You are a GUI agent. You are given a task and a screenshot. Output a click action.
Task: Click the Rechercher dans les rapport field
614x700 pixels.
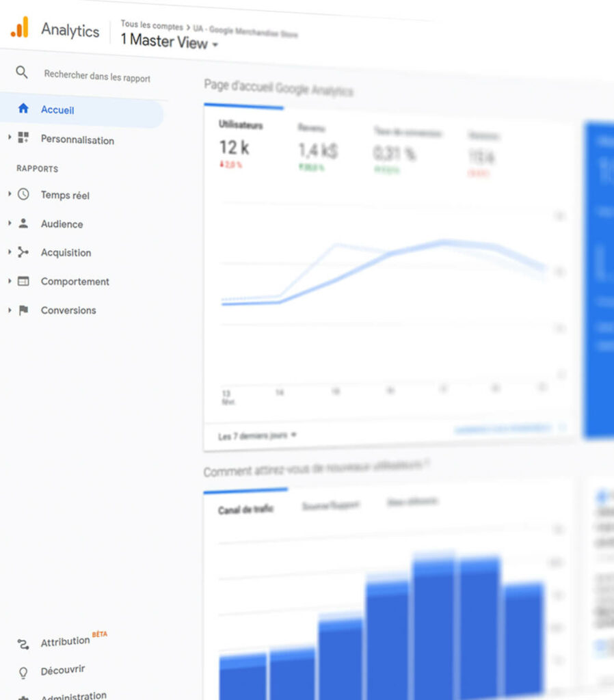(x=97, y=77)
